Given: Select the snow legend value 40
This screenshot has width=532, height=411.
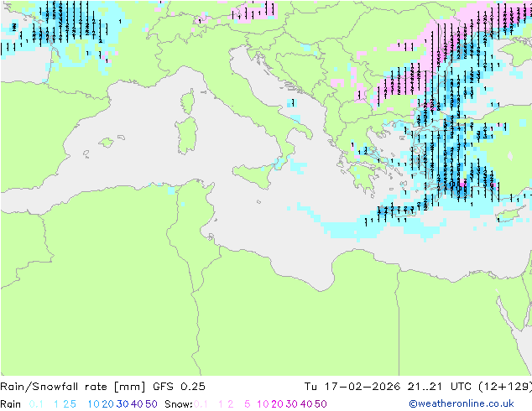Looking at the screenshot, I should [x=306, y=404].
